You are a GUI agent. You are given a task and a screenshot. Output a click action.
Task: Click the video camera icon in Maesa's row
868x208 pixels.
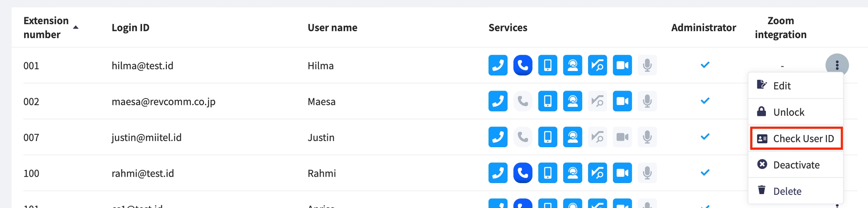(x=622, y=101)
